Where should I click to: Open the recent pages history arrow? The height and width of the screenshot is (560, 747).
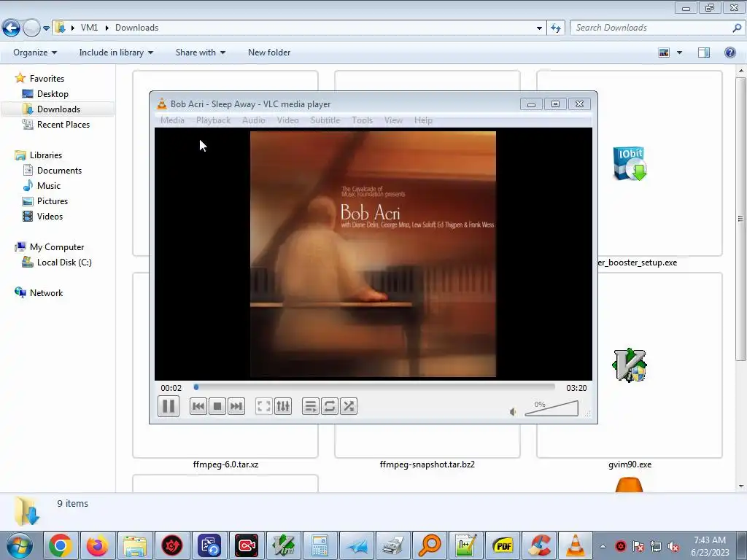pyautogui.click(x=46, y=28)
